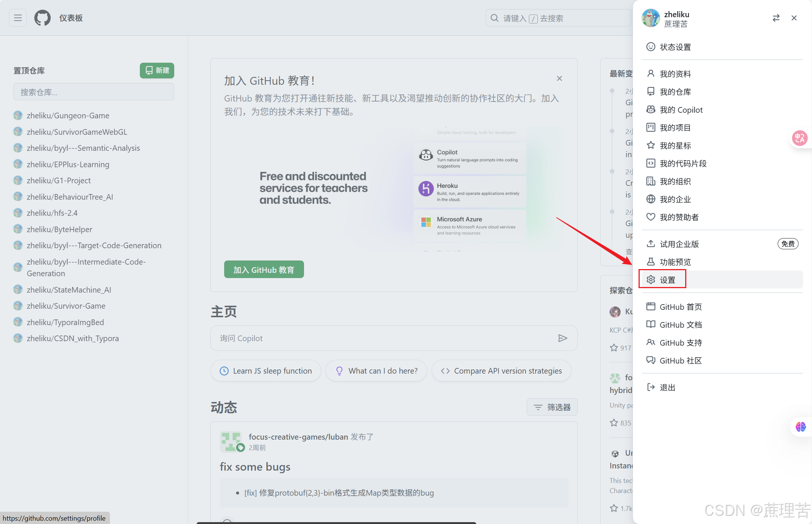The image size is (812, 524).
Task: Open 我的 Copilot menu entry
Action: coord(681,110)
